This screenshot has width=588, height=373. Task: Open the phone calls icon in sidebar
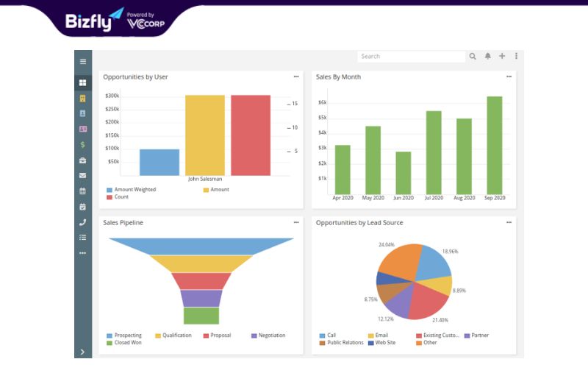(x=83, y=221)
